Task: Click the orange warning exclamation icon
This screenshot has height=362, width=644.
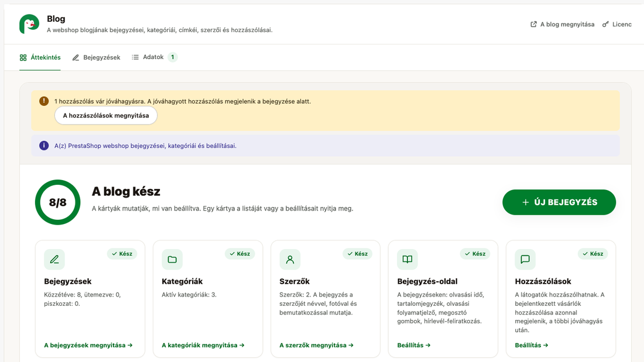Action: [44, 101]
